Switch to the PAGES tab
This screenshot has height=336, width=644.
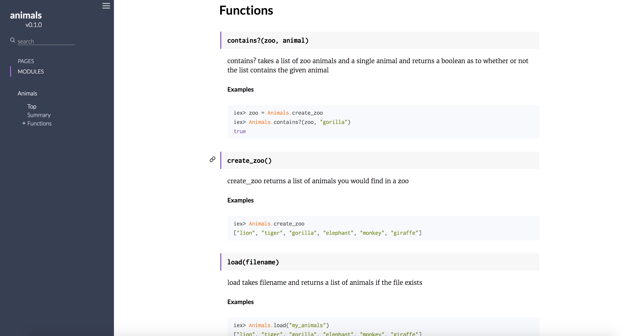click(x=26, y=61)
